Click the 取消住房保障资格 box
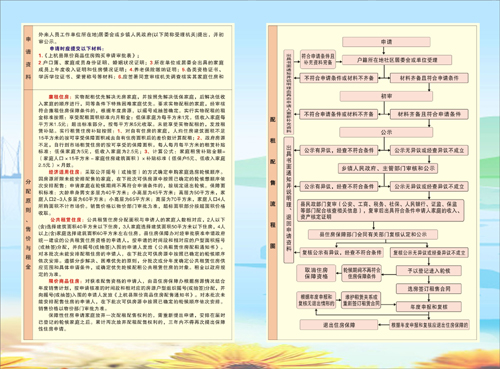This screenshot has width=500, height=369. (x=316, y=273)
